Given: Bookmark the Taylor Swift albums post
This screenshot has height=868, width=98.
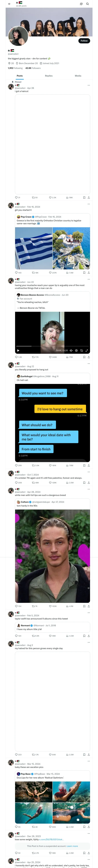Looking at the screenshot, I should (x=84, y=636).
